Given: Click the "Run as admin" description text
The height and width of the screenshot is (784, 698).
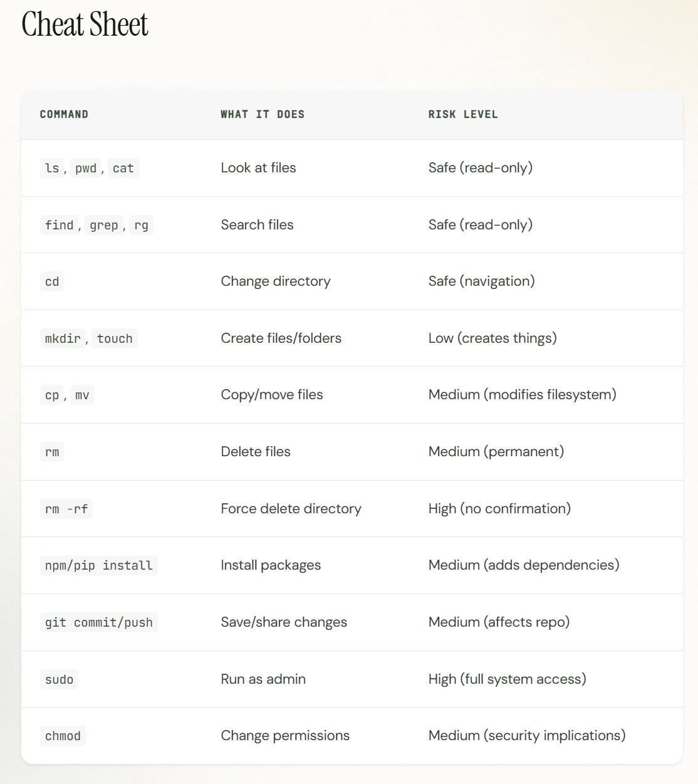Looking at the screenshot, I should [263, 679].
